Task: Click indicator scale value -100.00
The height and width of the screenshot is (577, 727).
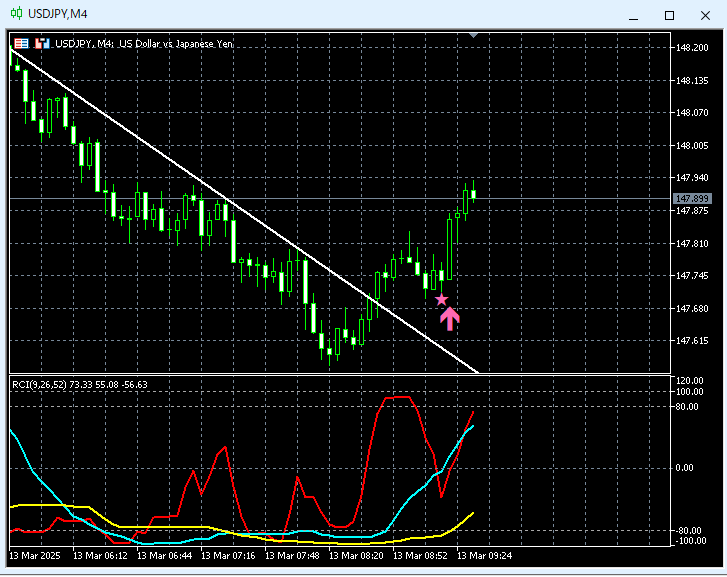Action: tap(691, 541)
